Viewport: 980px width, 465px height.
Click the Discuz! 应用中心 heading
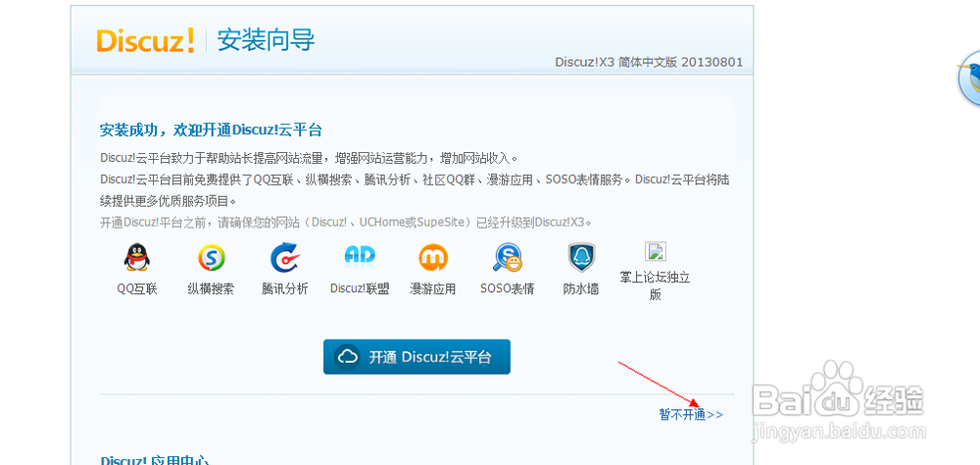pyautogui.click(x=155, y=461)
